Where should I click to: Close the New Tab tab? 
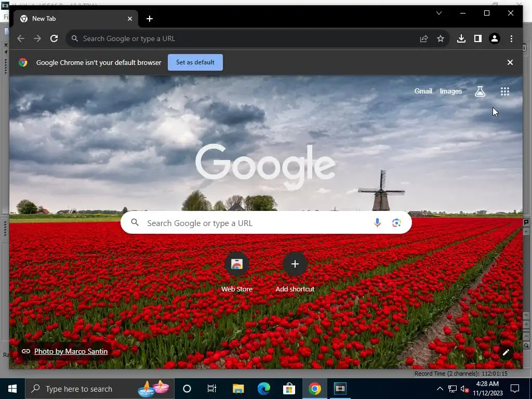[129, 19]
